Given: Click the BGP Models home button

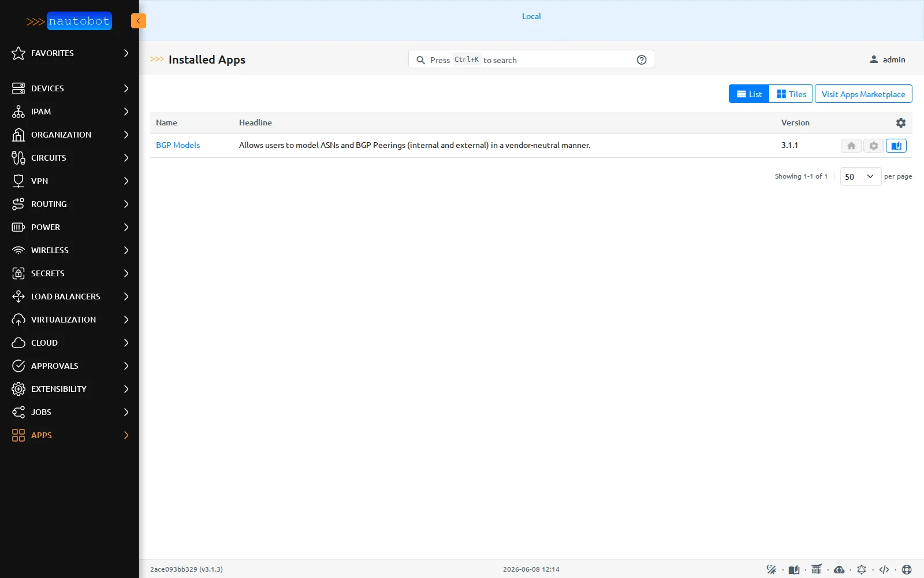Looking at the screenshot, I should [851, 146].
